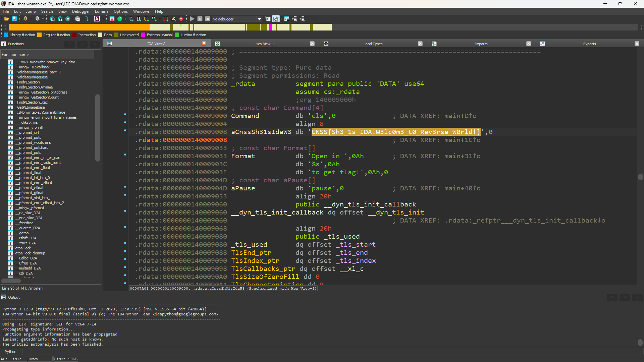Click the IDA View vertical scrollbar thumb
Image resolution: width=644 pixels, height=362 pixels.
click(640, 177)
